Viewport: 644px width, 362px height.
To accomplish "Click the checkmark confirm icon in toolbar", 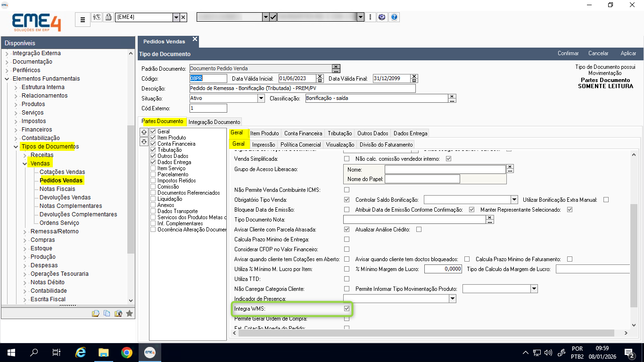I will (x=273, y=17).
